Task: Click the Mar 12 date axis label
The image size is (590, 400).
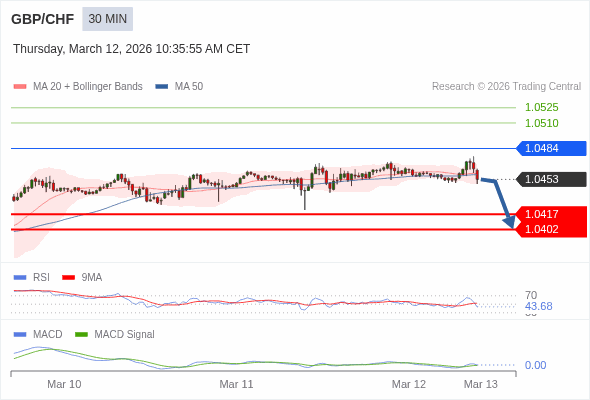Action: click(409, 384)
